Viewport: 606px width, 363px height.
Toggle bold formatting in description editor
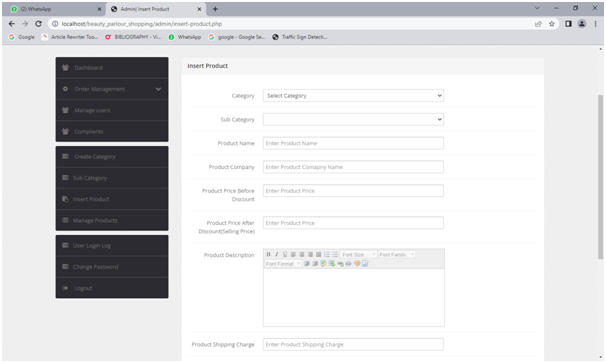[268, 254]
